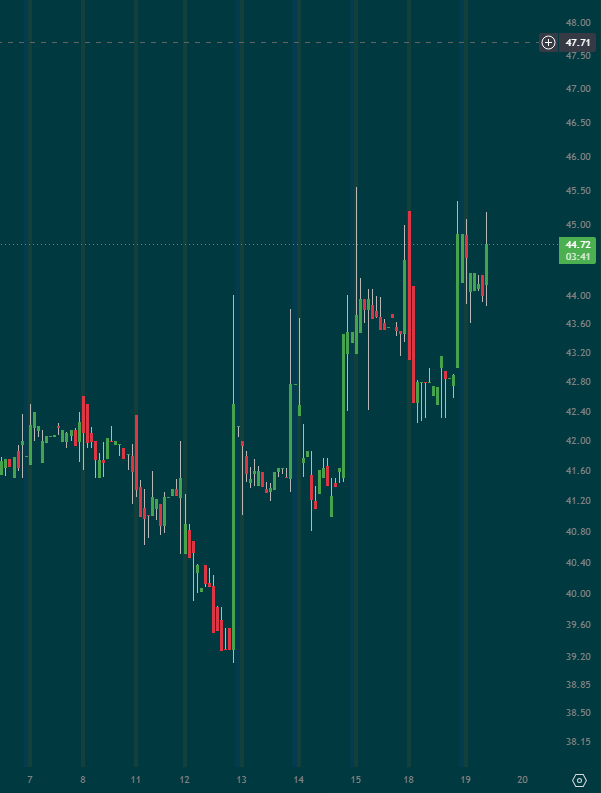Click the 38.15 price axis label
Viewport: 601px width, 793px height.
[578, 742]
